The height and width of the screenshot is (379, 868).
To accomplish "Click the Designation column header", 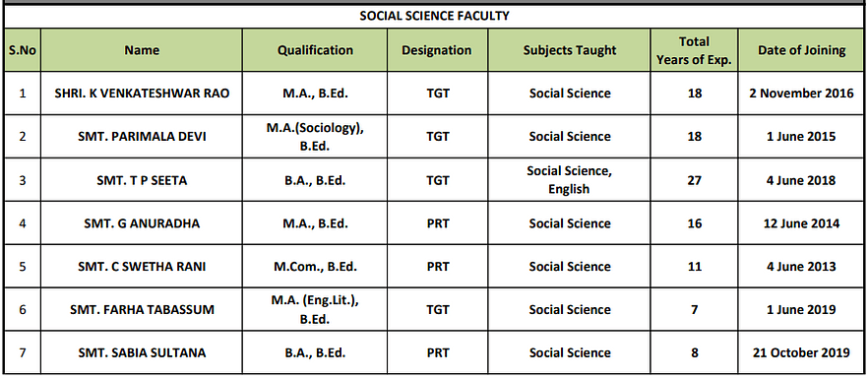I will (437, 50).
